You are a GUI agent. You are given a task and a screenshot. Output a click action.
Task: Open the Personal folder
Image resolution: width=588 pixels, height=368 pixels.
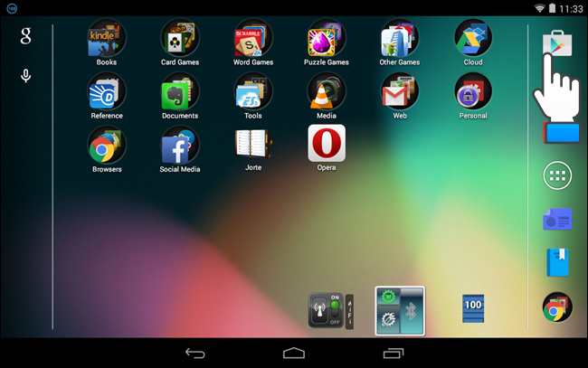[473, 91]
